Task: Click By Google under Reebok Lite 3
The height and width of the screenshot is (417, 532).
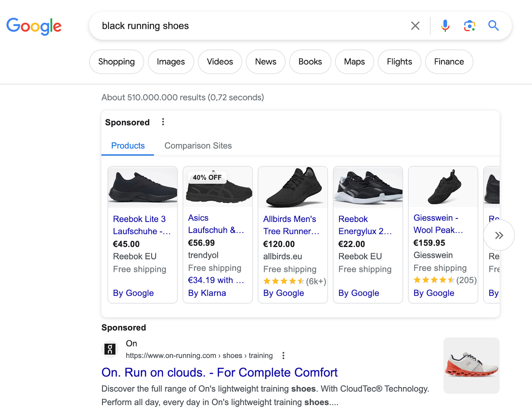Action: click(133, 293)
